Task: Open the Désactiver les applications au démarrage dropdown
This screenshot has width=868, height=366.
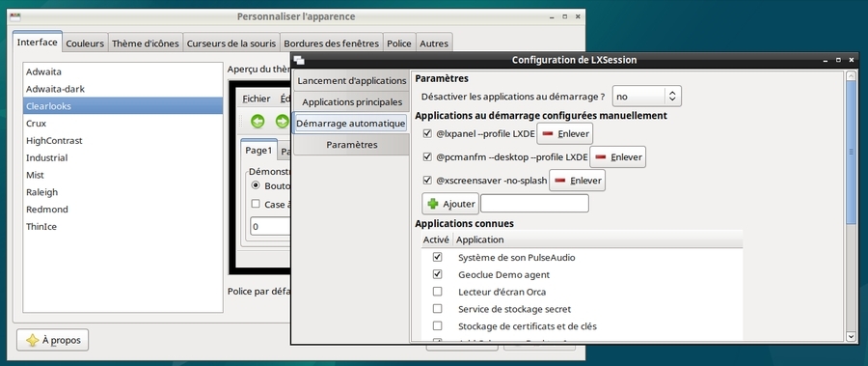Action: pyautogui.click(x=646, y=97)
